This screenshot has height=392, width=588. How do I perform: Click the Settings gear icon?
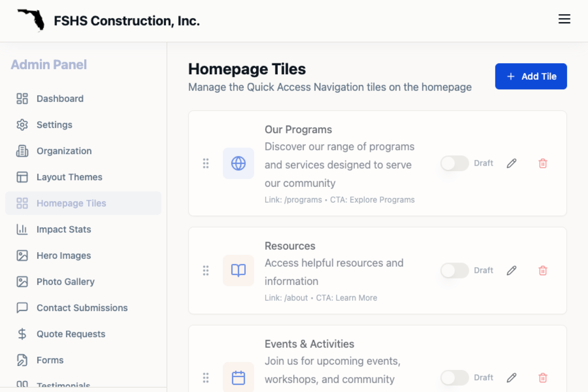tap(22, 125)
